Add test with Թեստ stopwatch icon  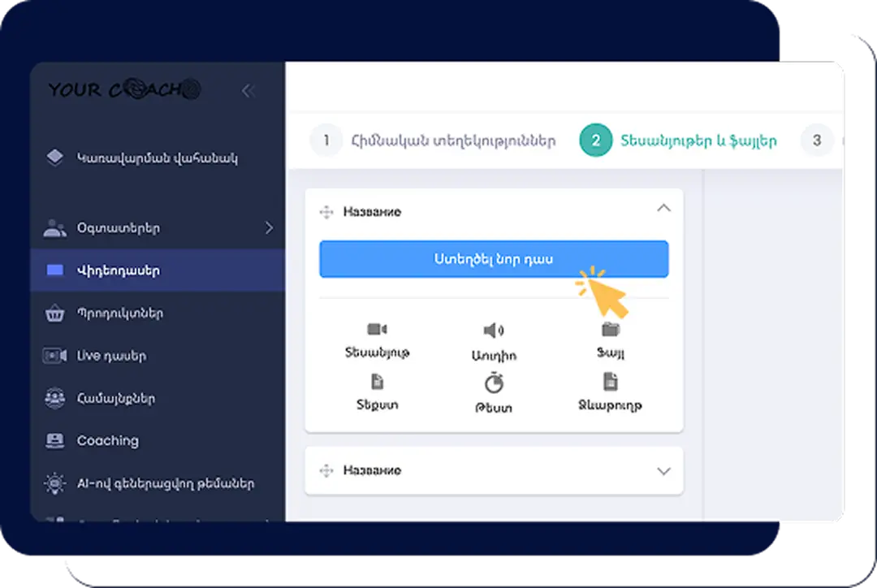pyautogui.click(x=494, y=383)
